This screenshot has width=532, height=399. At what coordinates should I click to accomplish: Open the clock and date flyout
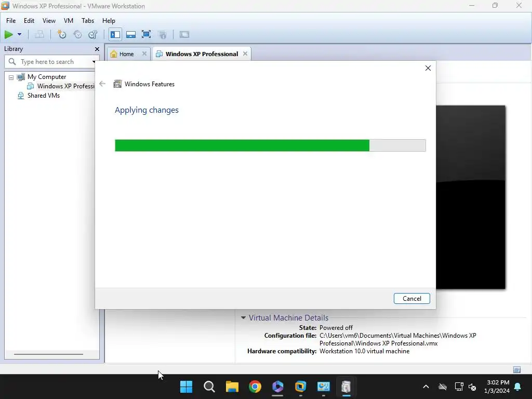point(497,387)
